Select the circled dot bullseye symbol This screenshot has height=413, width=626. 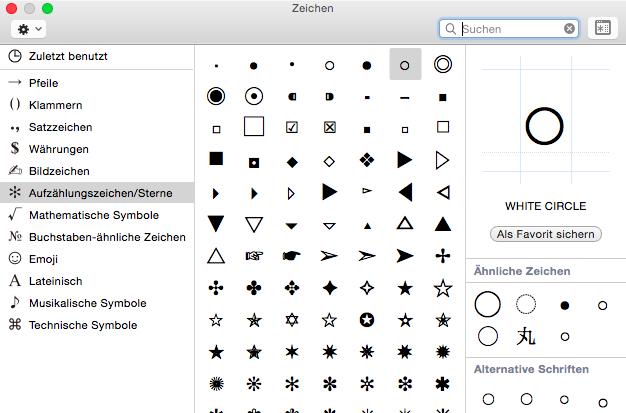[x=254, y=96]
